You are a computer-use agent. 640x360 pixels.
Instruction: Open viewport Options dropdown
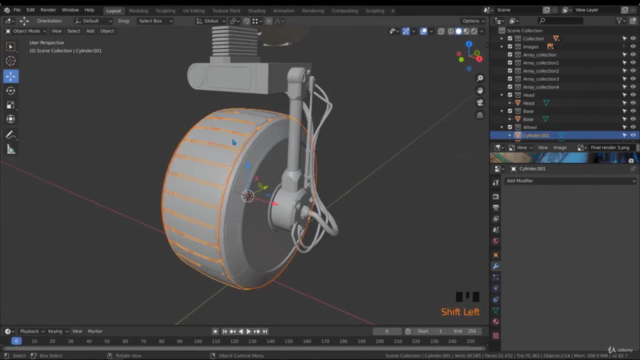(x=473, y=21)
